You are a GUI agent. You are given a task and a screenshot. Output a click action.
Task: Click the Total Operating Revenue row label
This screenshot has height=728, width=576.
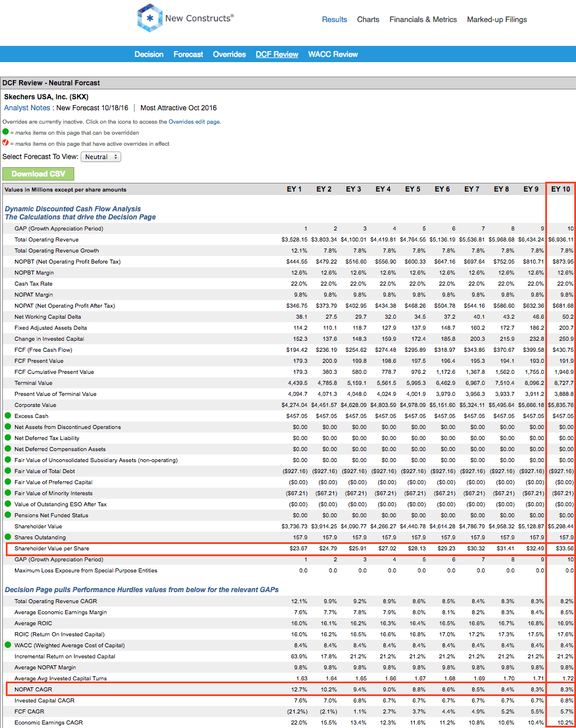tap(46, 239)
